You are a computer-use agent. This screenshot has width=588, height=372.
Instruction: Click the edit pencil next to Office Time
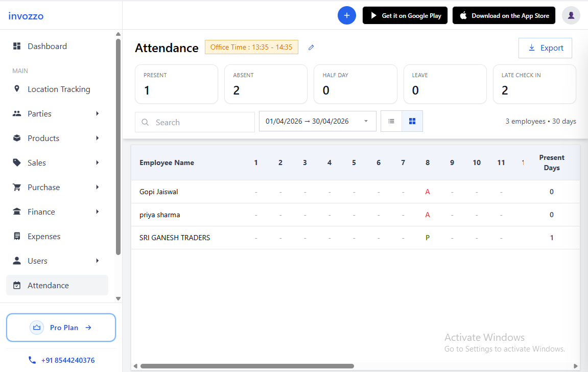coord(311,47)
